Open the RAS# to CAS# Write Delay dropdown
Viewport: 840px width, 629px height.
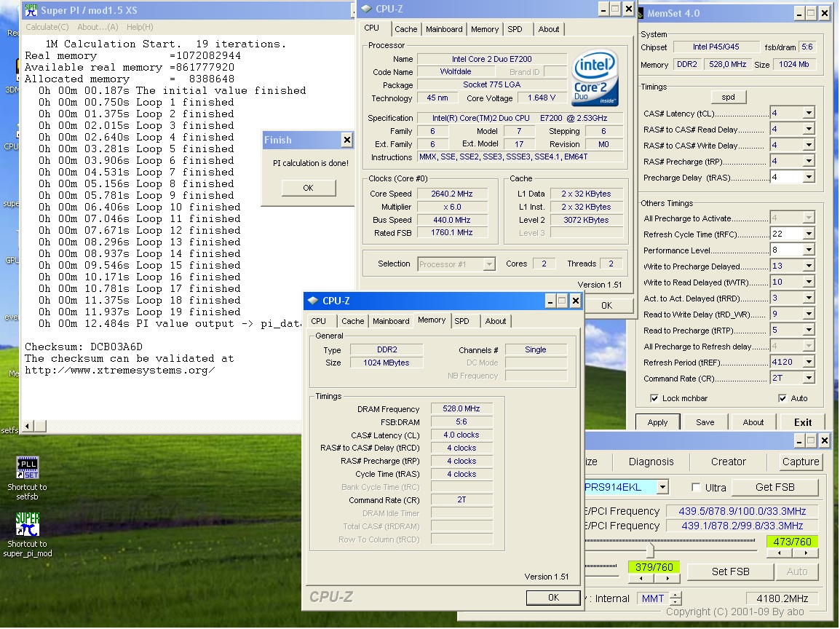(x=809, y=145)
